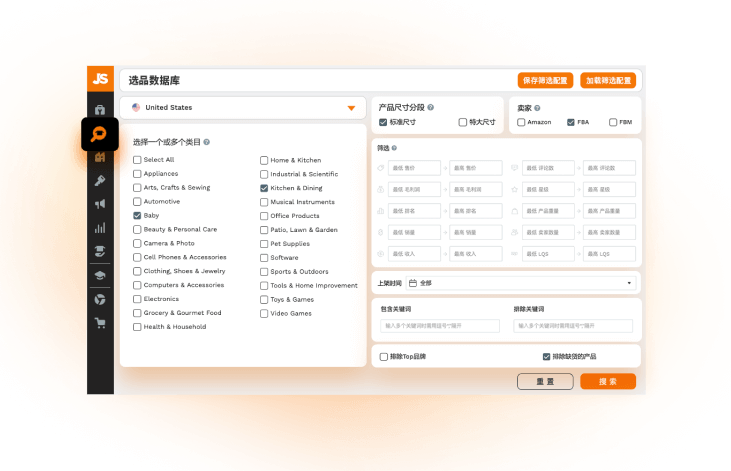Open the backpack icon in the sidebar
This screenshot has width=731, height=471.
pyautogui.click(x=100, y=110)
